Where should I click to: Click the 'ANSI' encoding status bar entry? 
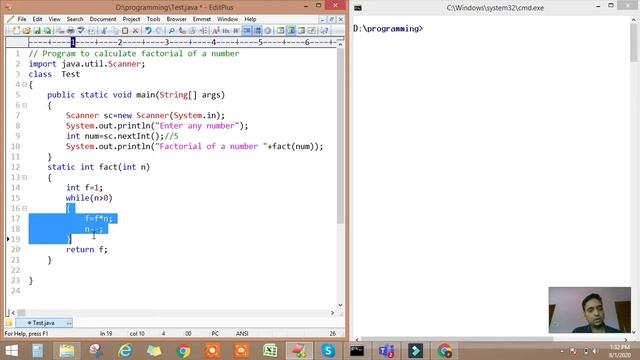tap(242, 333)
